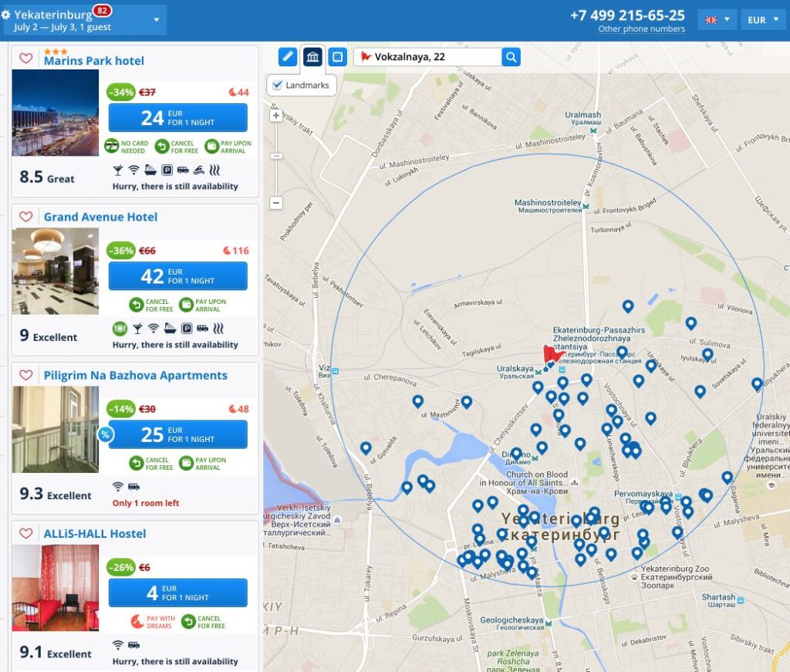
Task: Toggle favorite heart for Piligrim Na Bazhova Apartments
Action: pos(26,376)
